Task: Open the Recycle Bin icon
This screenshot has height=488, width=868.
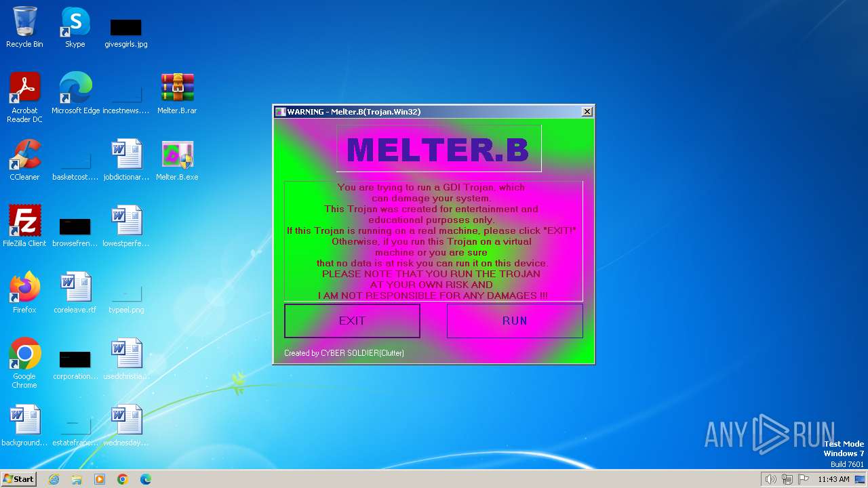Action: [x=24, y=27]
